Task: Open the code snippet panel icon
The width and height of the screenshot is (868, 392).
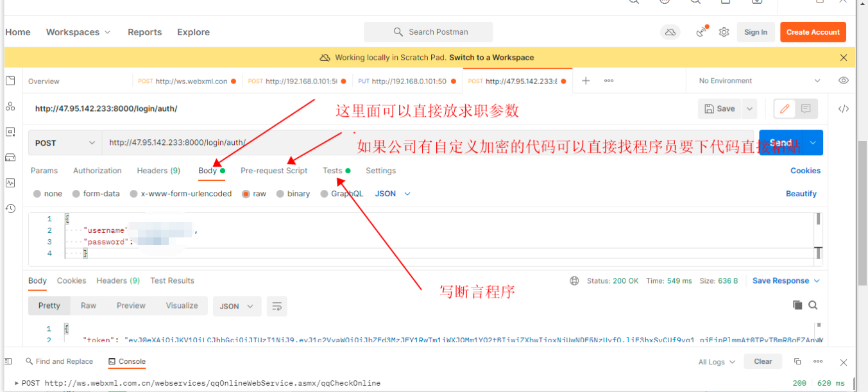Action: pyautogui.click(x=844, y=109)
